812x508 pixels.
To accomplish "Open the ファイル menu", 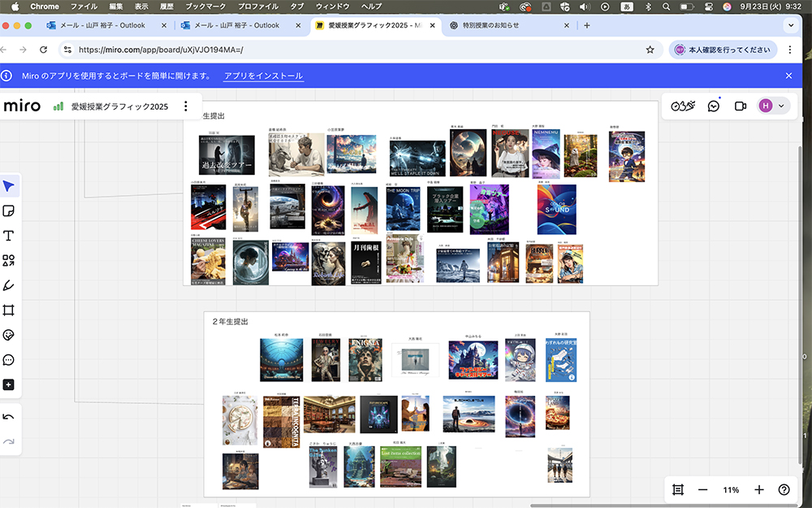I will click(84, 7).
